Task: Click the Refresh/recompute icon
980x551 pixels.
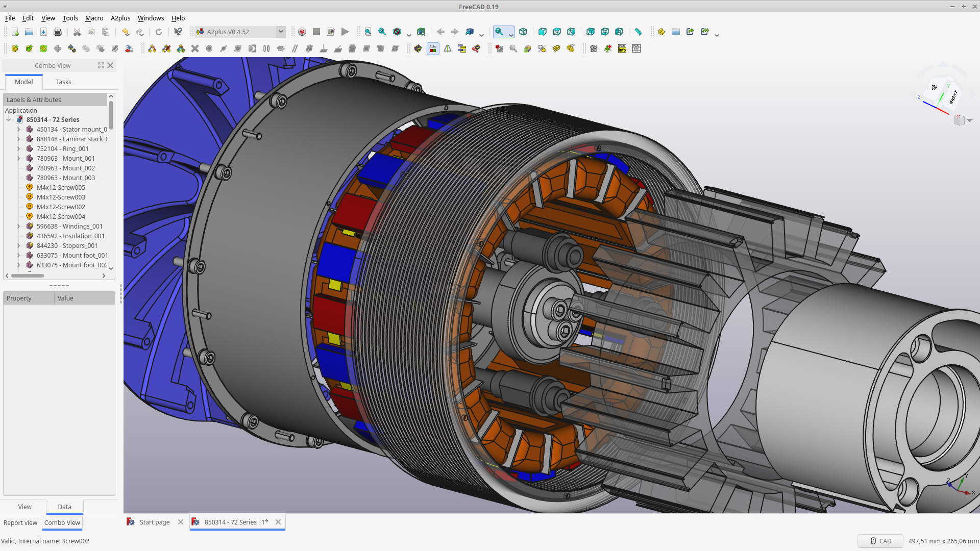Action: point(159,32)
